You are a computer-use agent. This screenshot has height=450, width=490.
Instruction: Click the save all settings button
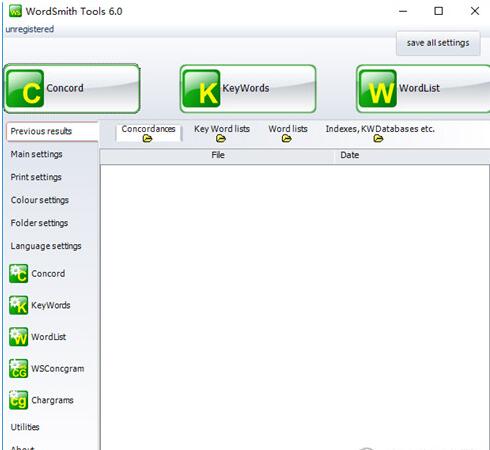438,43
